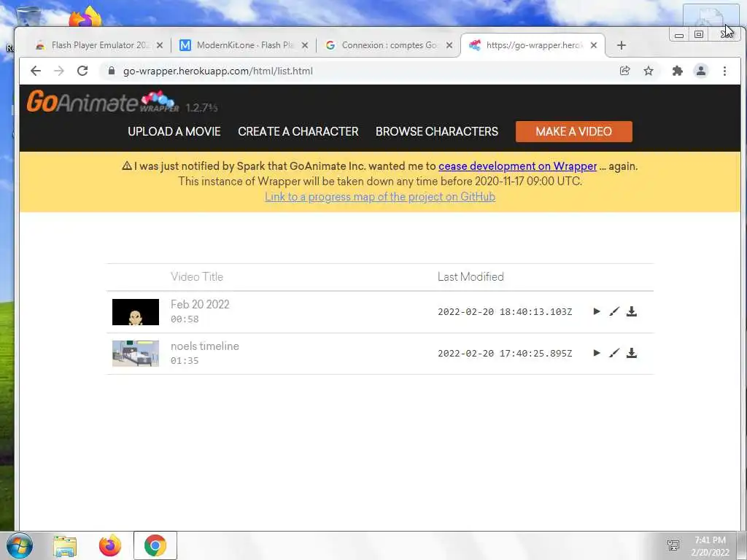Download the Feb 20 2022 video
This screenshot has height=560, width=747.
(632, 311)
